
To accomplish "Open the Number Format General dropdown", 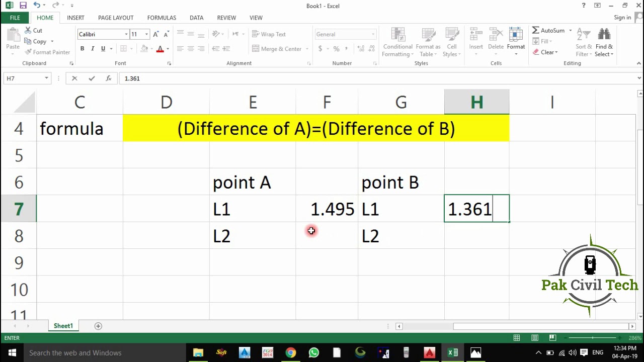I will click(x=373, y=34).
